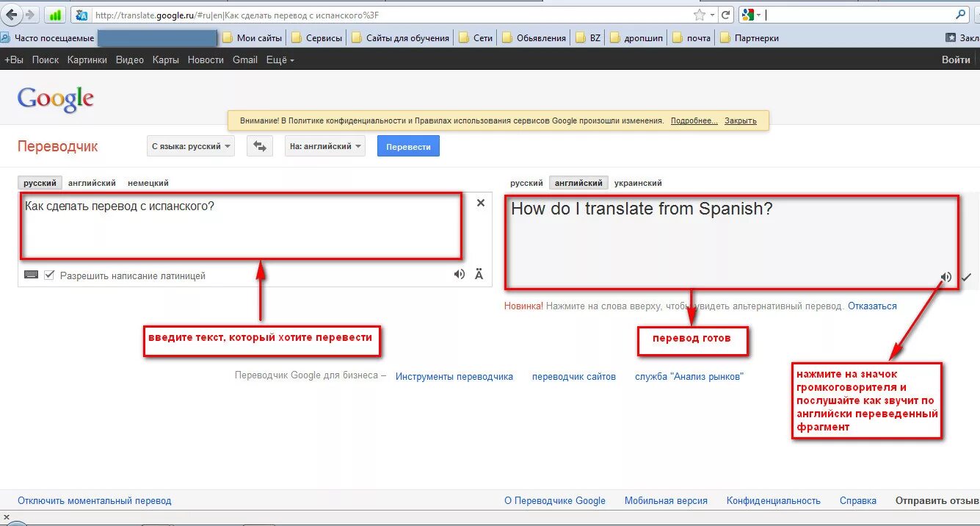The height and width of the screenshot is (526, 980).
Task: Choose search engine via Google icon dropdown
Action: [752, 15]
